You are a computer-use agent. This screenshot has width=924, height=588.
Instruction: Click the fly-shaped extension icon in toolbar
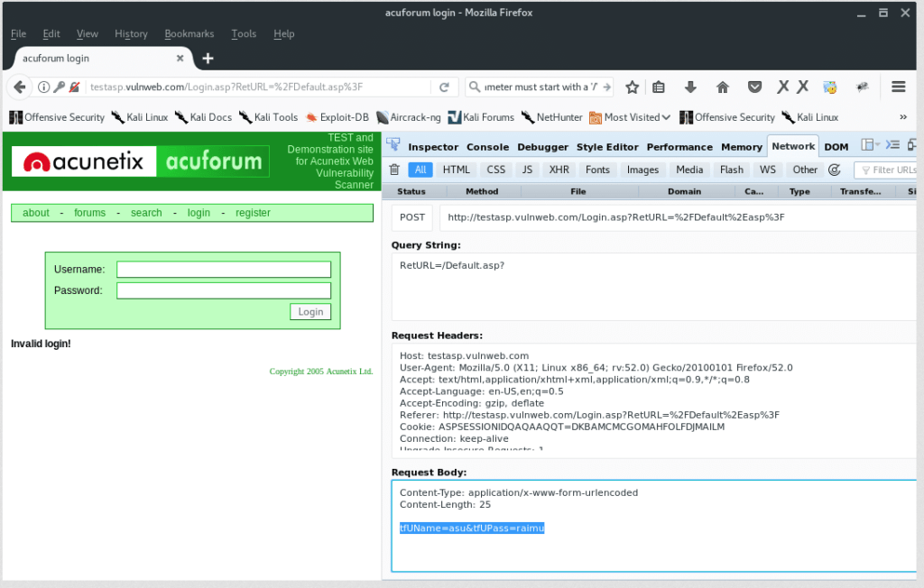pyautogui.click(x=862, y=87)
